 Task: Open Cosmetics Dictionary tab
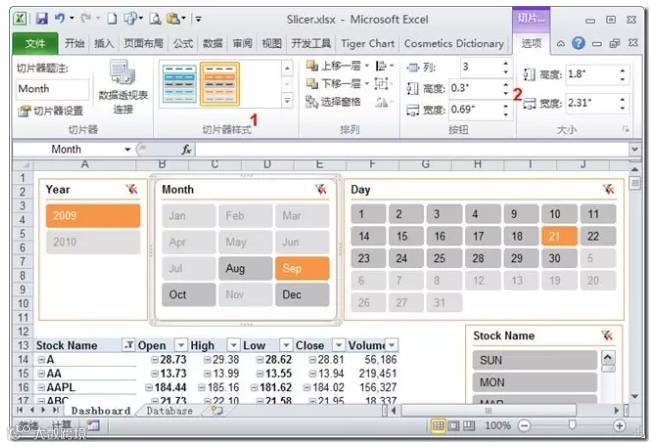tap(454, 43)
